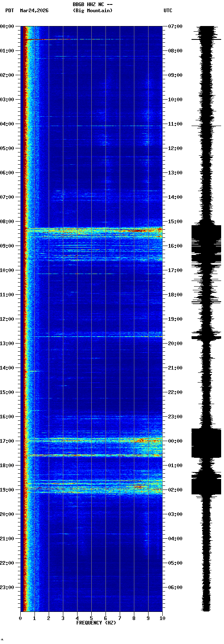Click the UTC axis label "02:00"

tap(175, 490)
